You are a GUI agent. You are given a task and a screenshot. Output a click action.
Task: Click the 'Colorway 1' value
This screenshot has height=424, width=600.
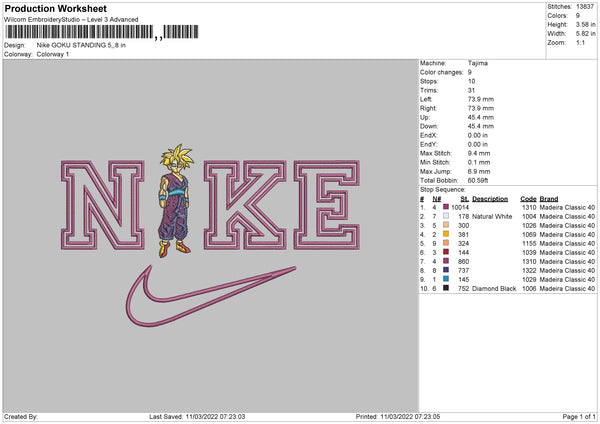click(53, 54)
